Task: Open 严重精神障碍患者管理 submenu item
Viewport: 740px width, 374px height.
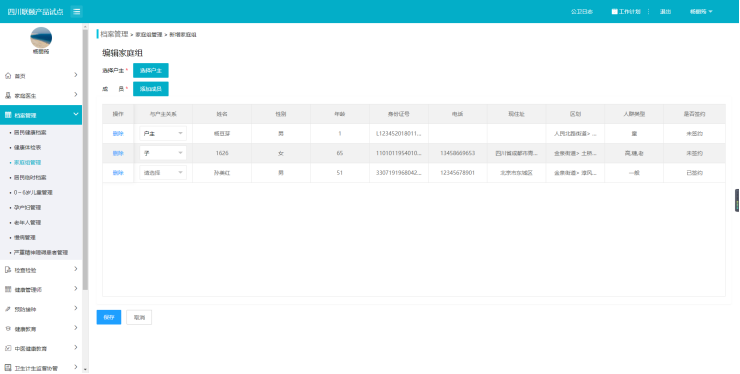Action: click(x=41, y=253)
